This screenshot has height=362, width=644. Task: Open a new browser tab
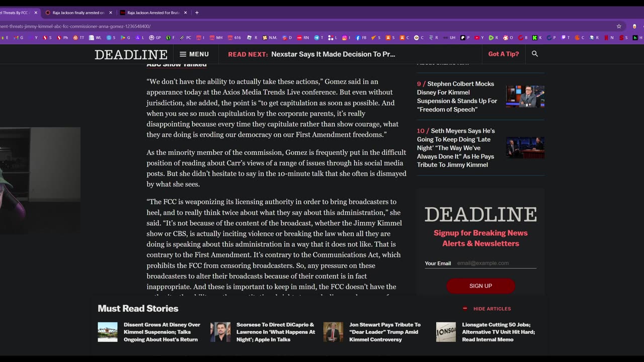[x=197, y=13]
